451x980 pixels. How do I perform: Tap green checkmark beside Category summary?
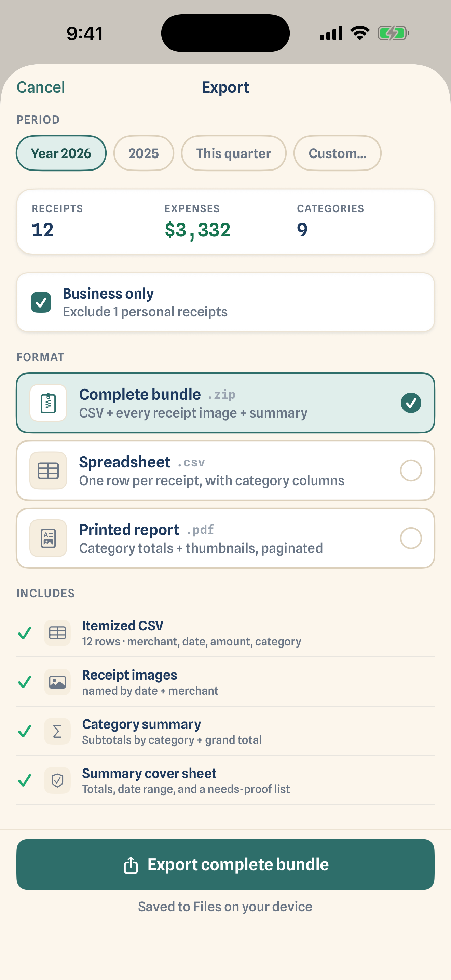point(25,731)
